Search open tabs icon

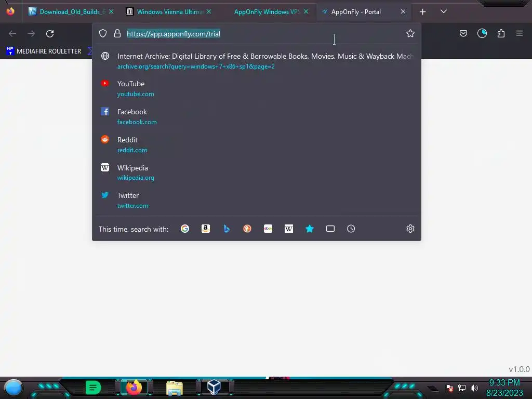(330, 229)
